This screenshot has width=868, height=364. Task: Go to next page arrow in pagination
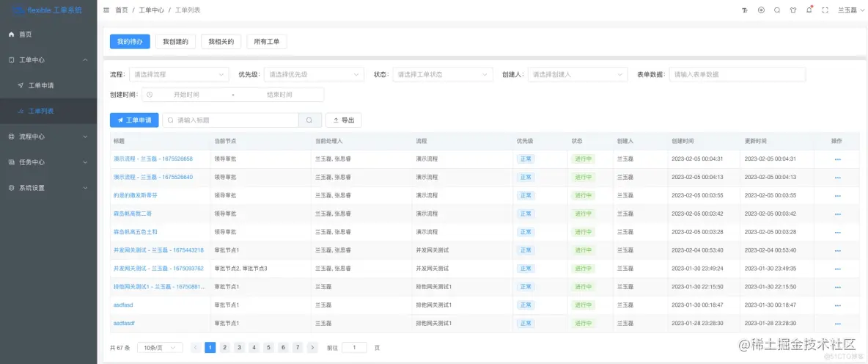[313, 347]
